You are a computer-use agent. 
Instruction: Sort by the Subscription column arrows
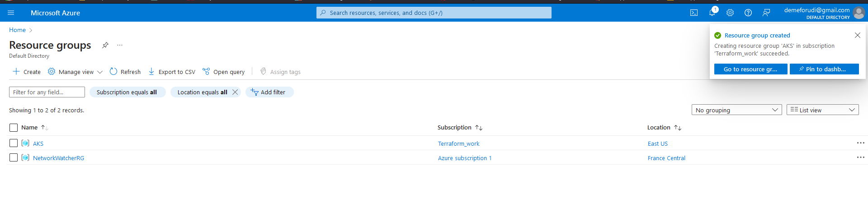[479, 128]
